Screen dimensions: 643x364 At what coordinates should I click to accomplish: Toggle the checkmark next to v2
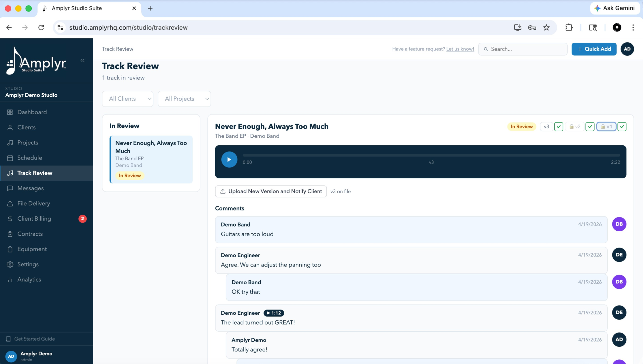pyautogui.click(x=590, y=127)
